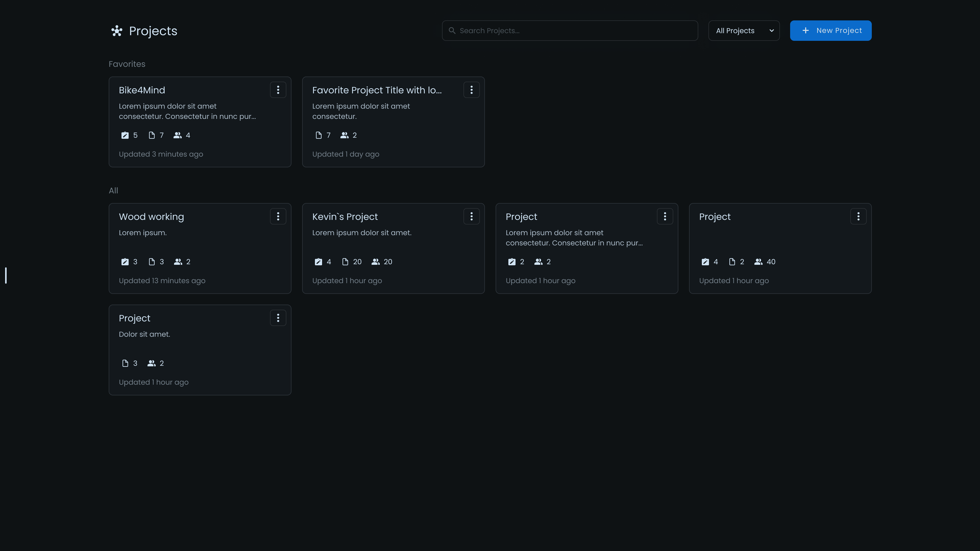Click the documents icon showing 20 on Kevin`s Project
The width and height of the screenshot is (980, 551).
(345, 262)
